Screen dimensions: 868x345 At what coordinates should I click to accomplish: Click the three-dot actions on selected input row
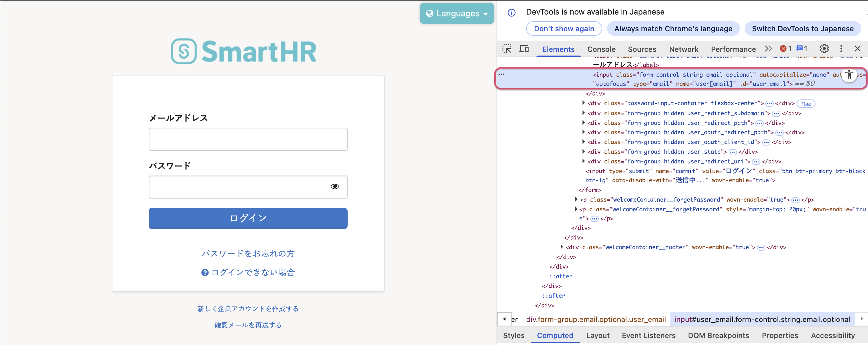coord(501,75)
